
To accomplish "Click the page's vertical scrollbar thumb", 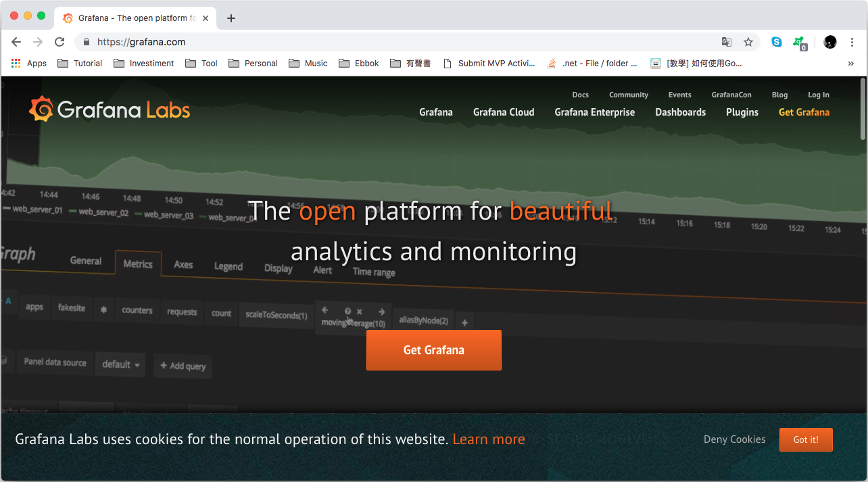I will 862,108.
